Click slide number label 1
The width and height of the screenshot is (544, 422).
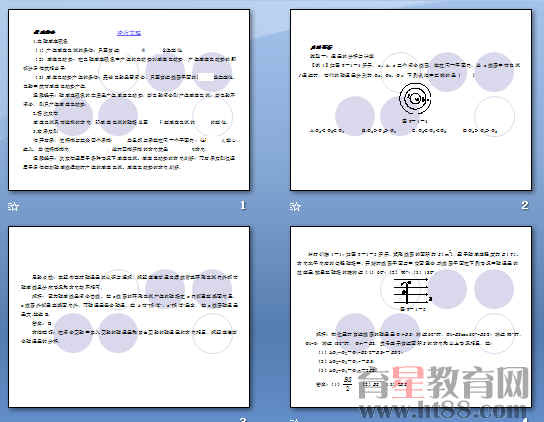pos(243,205)
